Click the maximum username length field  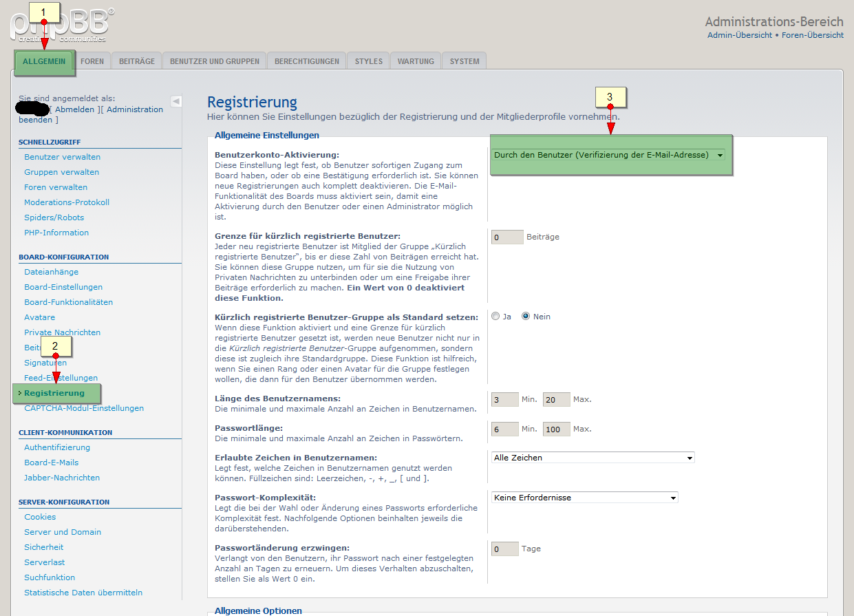click(556, 400)
